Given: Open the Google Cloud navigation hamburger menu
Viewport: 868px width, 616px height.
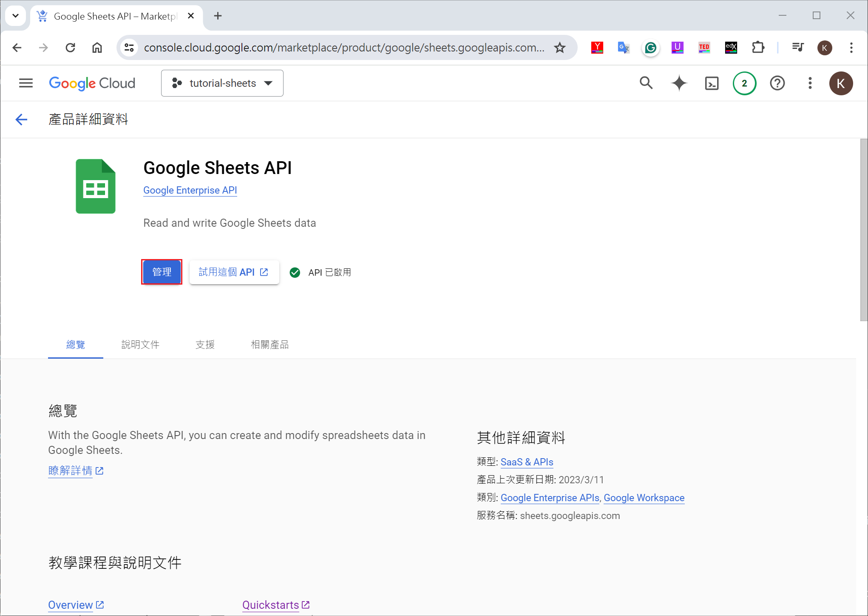Looking at the screenshot, I should click(26, 83).
